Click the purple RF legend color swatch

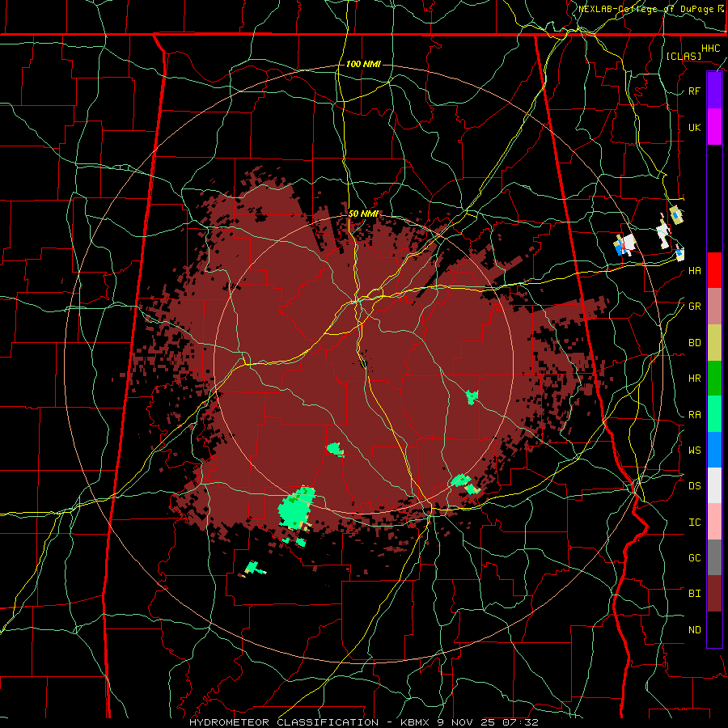714,91
